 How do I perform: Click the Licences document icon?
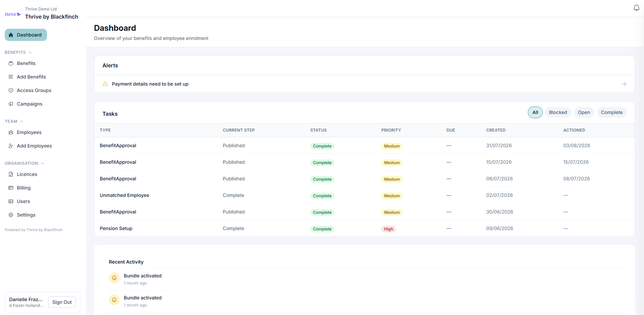[x=11, y=174]
